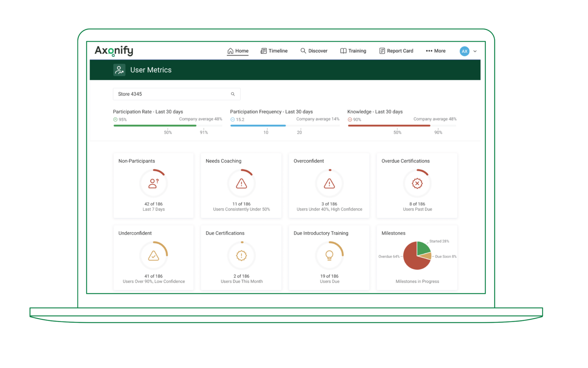Image resolution: width=588 pixels, height=368 pixels.
Task: Click the Axonify logo
Action: [114, 51]
